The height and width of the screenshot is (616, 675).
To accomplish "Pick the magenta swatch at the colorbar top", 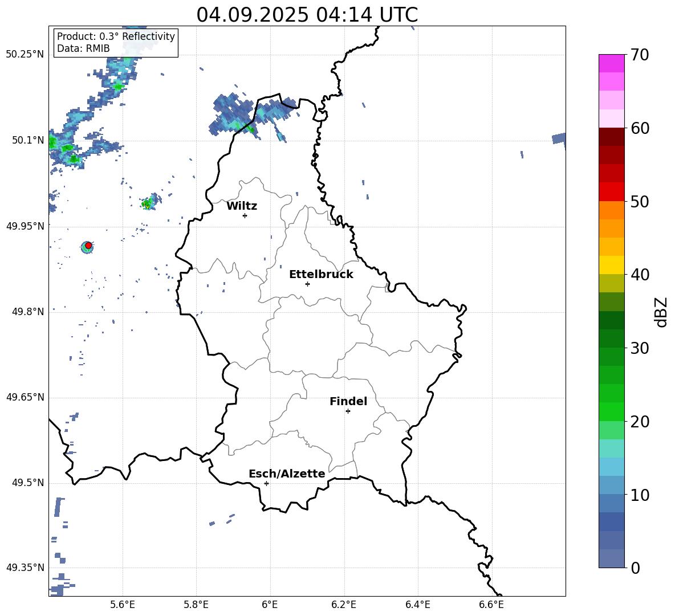I will pos(611,64).
